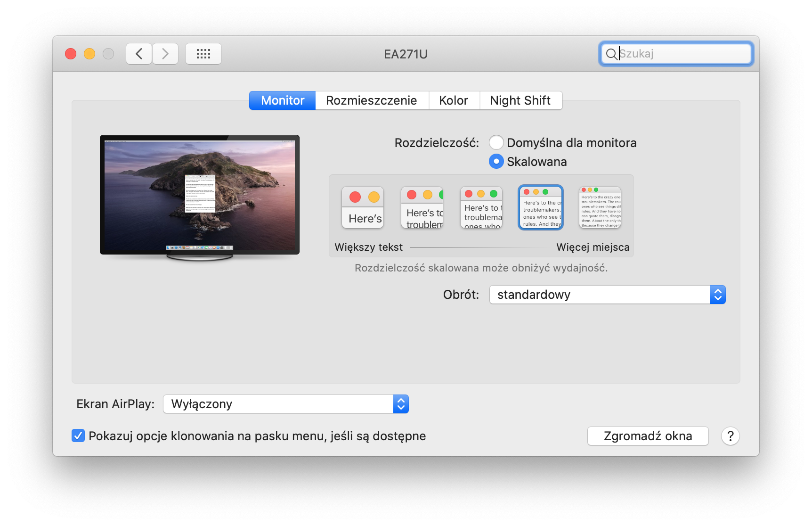This screenshot has width=812, height=526.
Task: Click the 'Szukaj' search field
Action: 683,54
